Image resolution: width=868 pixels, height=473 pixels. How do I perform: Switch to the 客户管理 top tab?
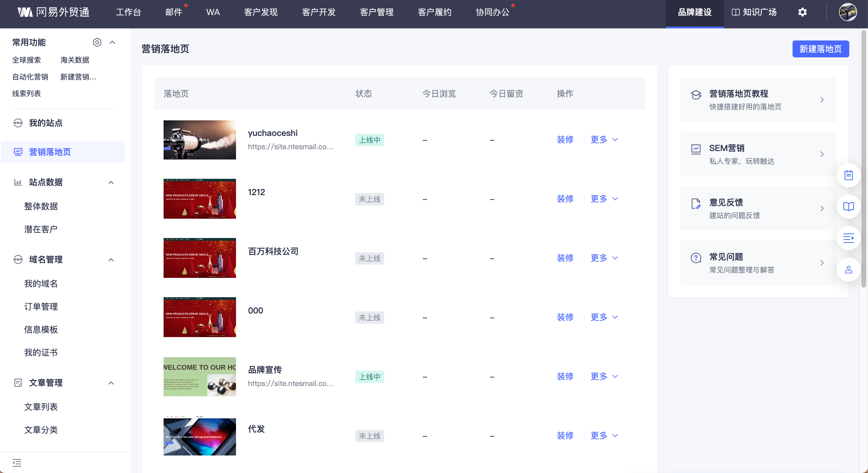click(376, 12)
